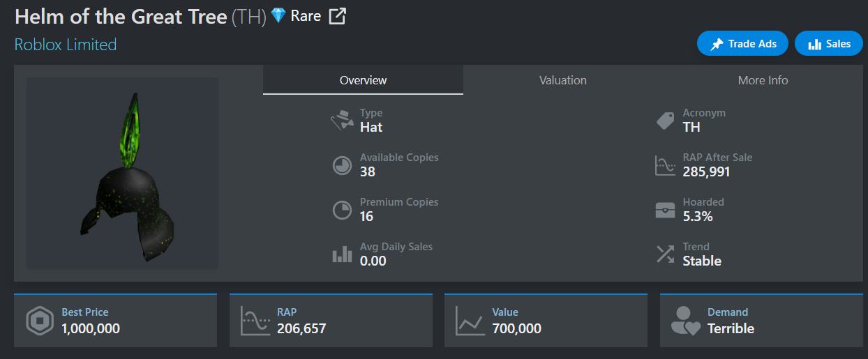The height and width of the screenshot is (359, 868).
Task: Click the Premium Copies pie icon
Action: pyautogui.click(x=342, y=210)
